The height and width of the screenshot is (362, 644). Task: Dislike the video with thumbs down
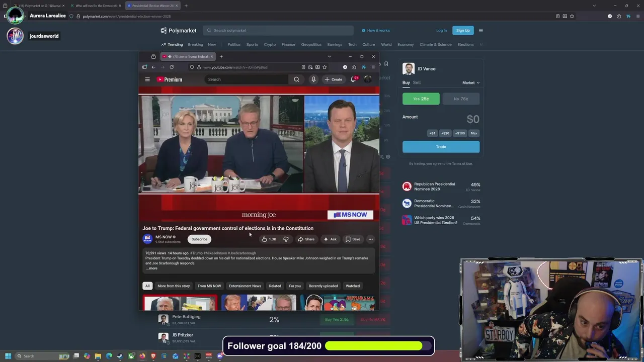tap(286, 239)
